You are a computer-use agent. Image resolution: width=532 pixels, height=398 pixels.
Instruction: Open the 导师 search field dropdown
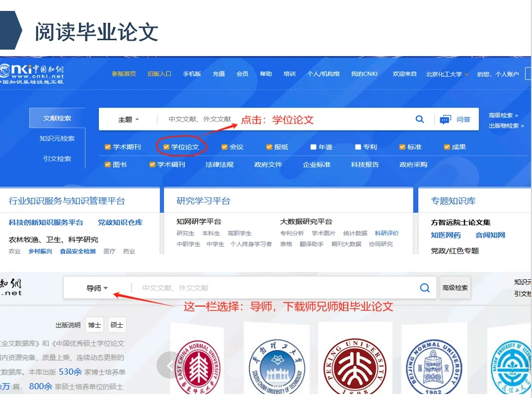coord(97,288)
